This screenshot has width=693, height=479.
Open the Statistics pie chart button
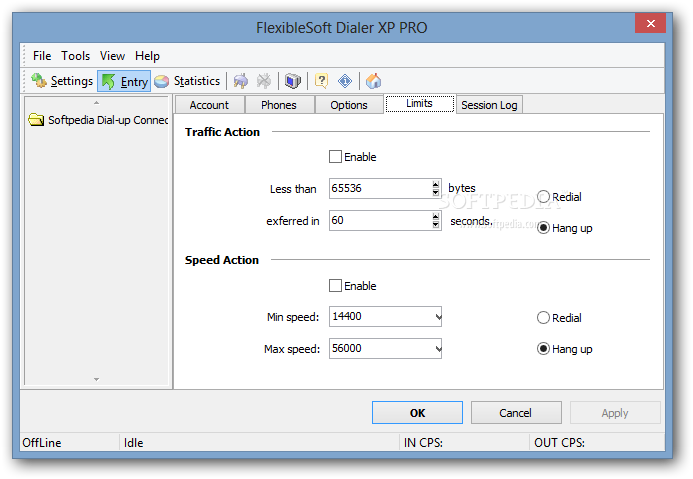187,81
